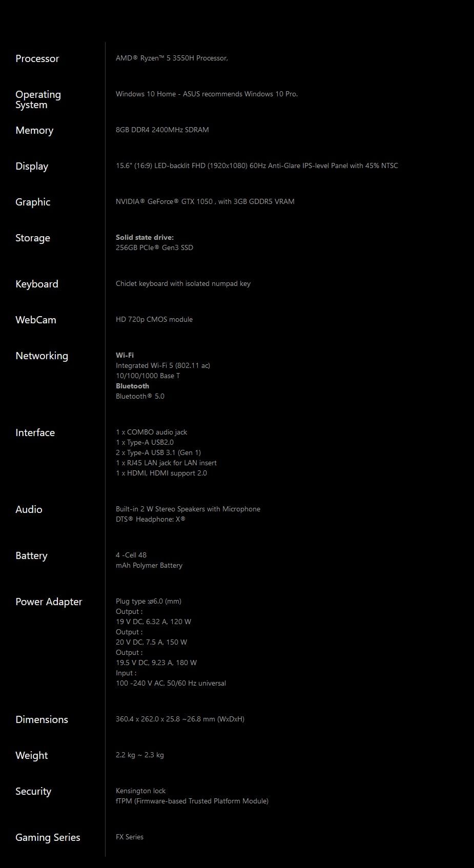Image resolution: width=474 pixels, height=868 pixels.
Task: Click the DTS Headphone: X audio text
Action: (150, 520)
